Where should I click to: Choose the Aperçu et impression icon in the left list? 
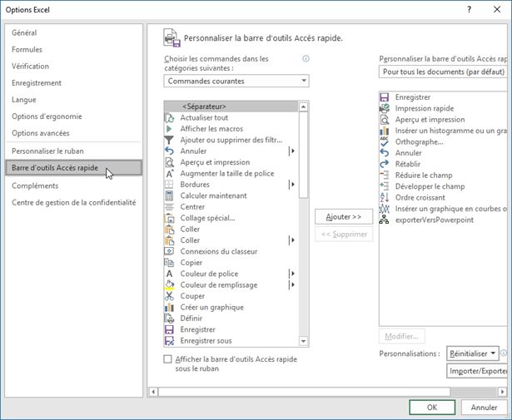(x=169, y=162)
